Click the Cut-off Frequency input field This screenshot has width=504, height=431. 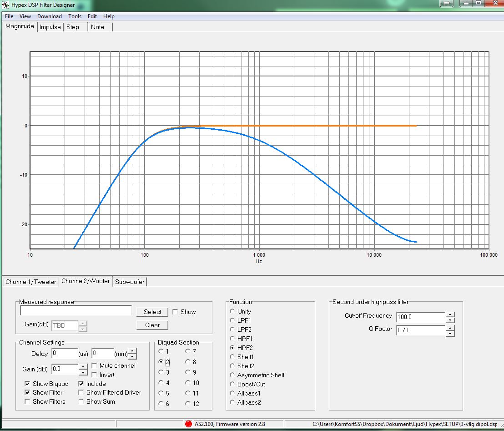(x=420, y=317)
